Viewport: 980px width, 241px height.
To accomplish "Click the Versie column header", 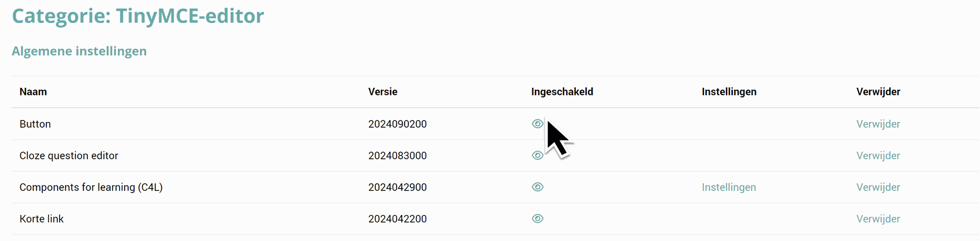I will 383,92.
